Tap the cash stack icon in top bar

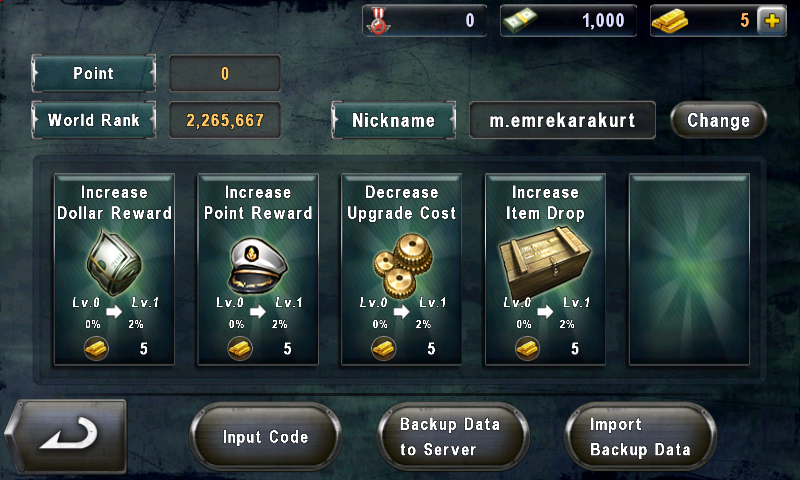pyautogui.click(x=520, y=21)
